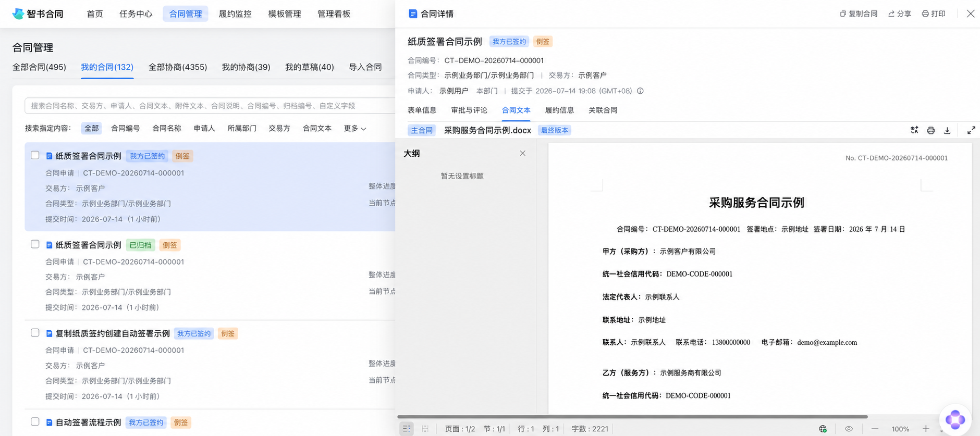Close the 合同详情 panel

coord(970,14)
